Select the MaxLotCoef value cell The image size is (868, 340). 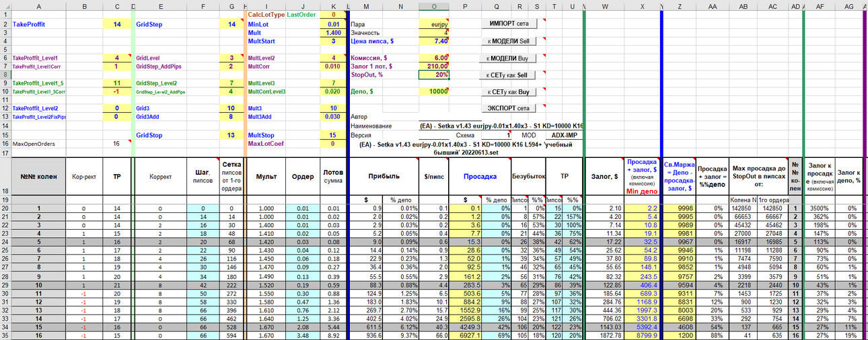[x=334, y=143]
